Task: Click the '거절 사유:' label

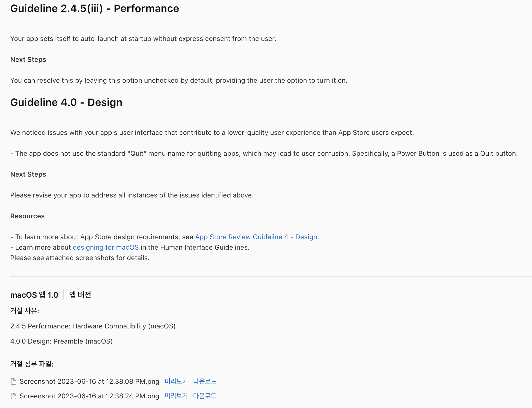Action: pyautogui.click(x=25, y=310)
